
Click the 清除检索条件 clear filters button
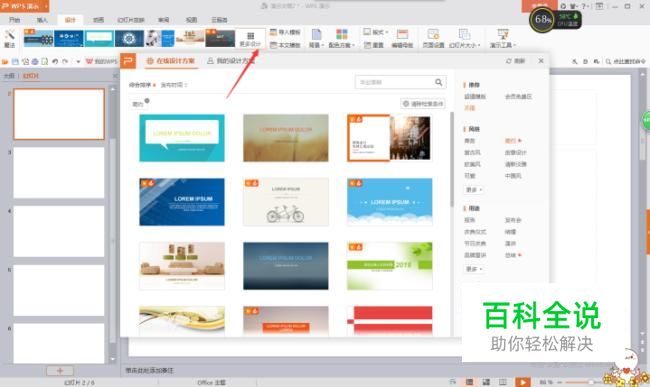pyautogui.click(x=423, y=104)
